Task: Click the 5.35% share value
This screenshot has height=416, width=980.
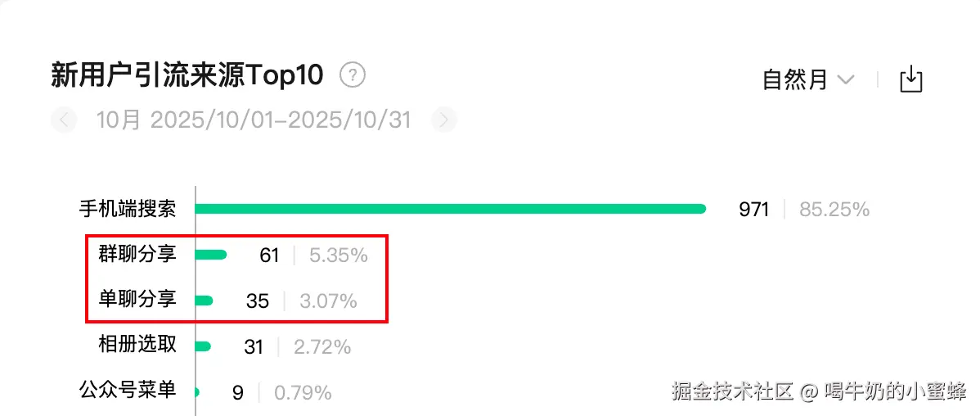Action: tap(339, 255)
